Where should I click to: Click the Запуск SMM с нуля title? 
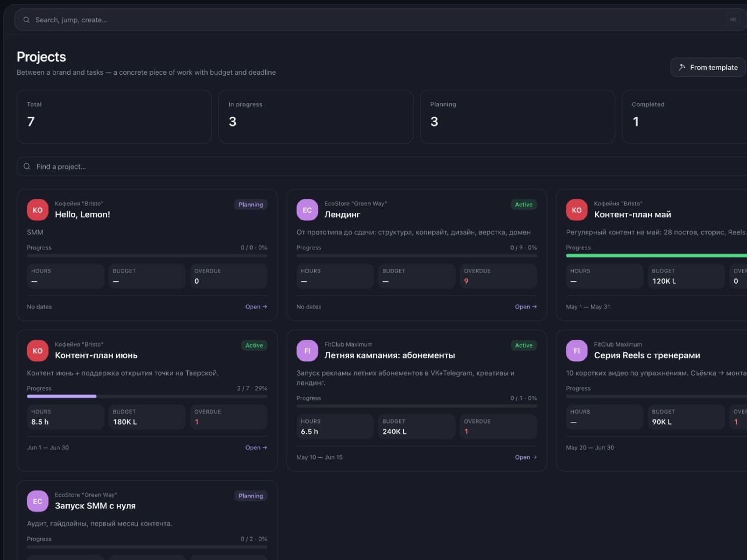[x=95, y=506]
